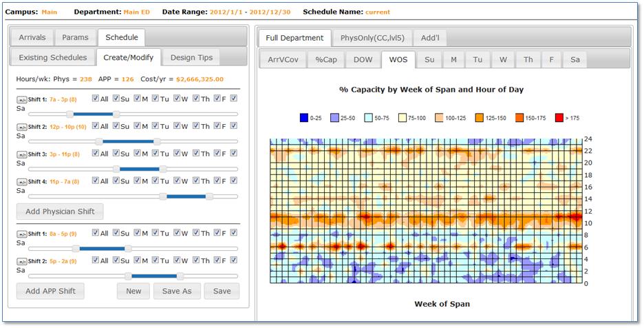Click the end handle of the APP Shift 2: 5p - 2a slider
This screenshot has width=644, height=328.
pyautogui.click(x=180, y=276)
